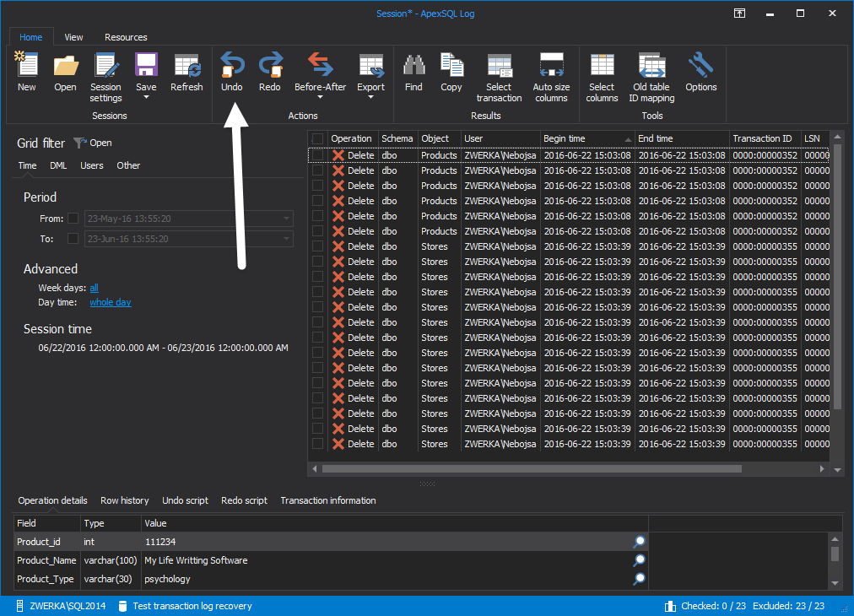Click the grid horizontal scrollbar
The height and width of the screenshot is (616, 854).
(532, 468)
